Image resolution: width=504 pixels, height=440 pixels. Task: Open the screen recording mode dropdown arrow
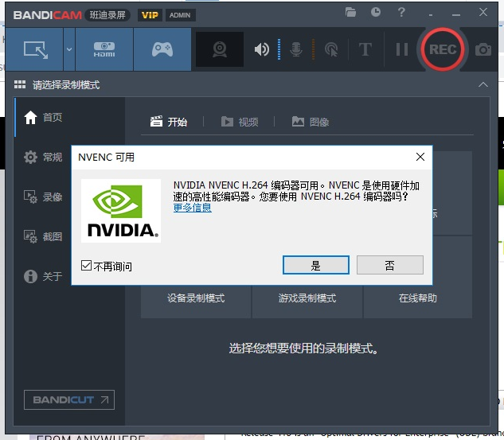coord(69,49)
